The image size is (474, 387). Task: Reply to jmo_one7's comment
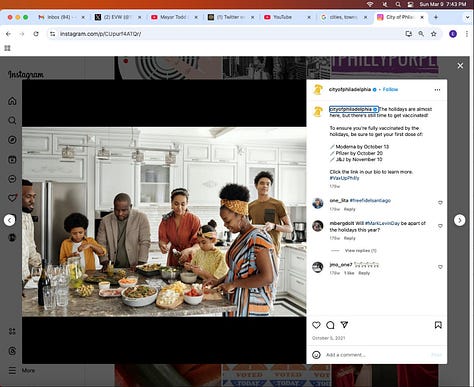coord(364,273)
